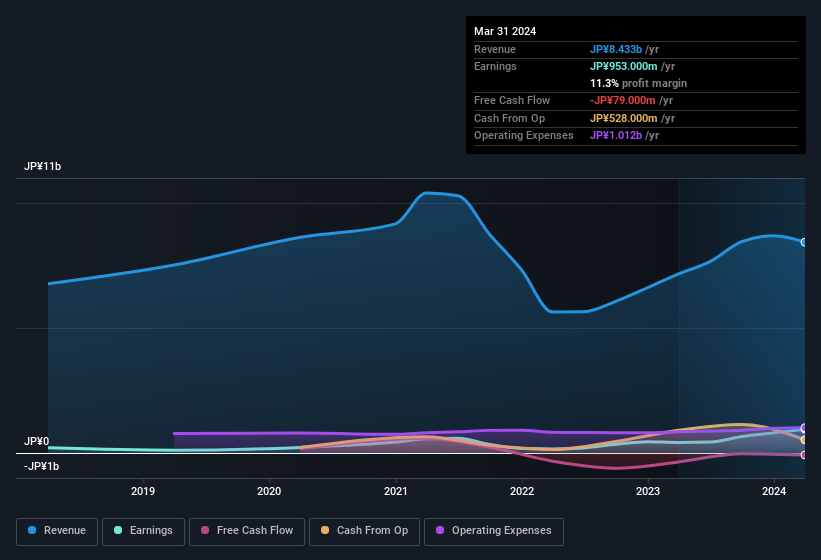Toggle the Earnings legend button

click(x=143, y=531)
